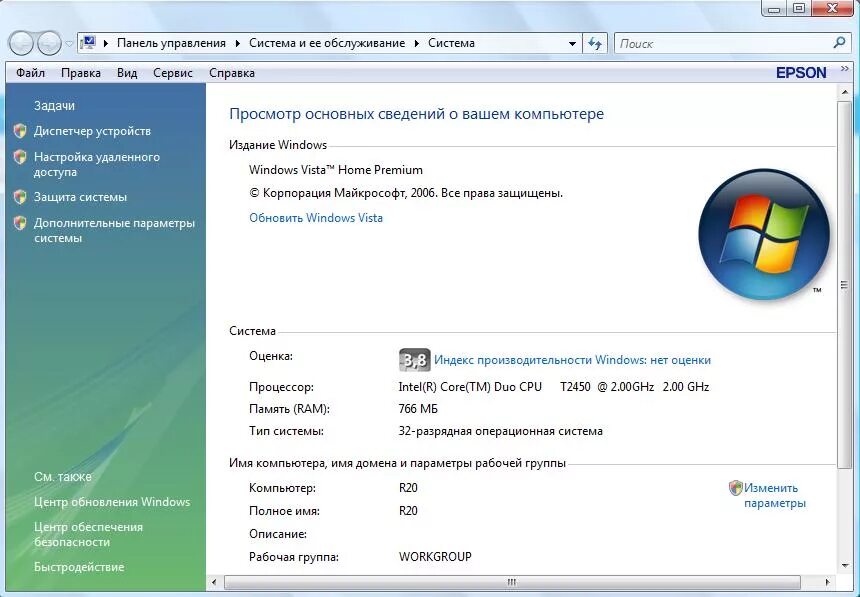Image resolution: width=860 pixels, height=597 pixels.
Task: Expand the toolbar overflow chevron
Action: [x=844, y=69]
